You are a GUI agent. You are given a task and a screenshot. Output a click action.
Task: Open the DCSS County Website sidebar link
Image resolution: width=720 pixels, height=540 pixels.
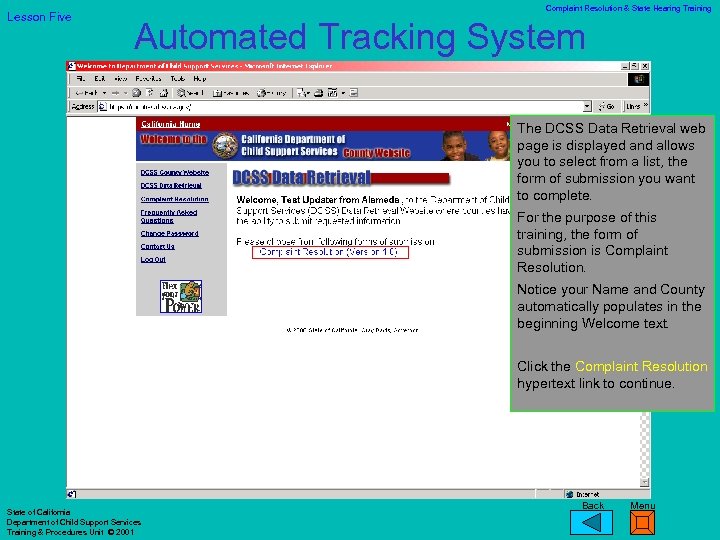(x=174, y=173)
